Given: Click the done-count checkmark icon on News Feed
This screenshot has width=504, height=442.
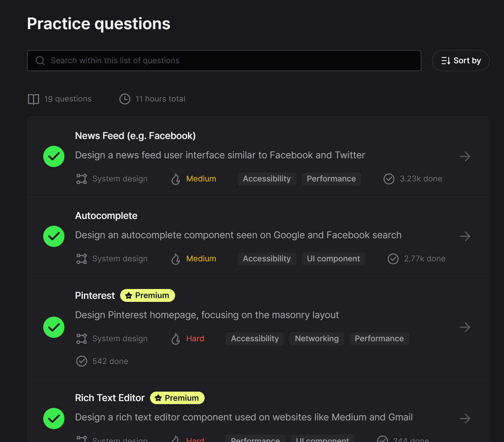Looking at the screenshot, I should (x=389, y=179).
